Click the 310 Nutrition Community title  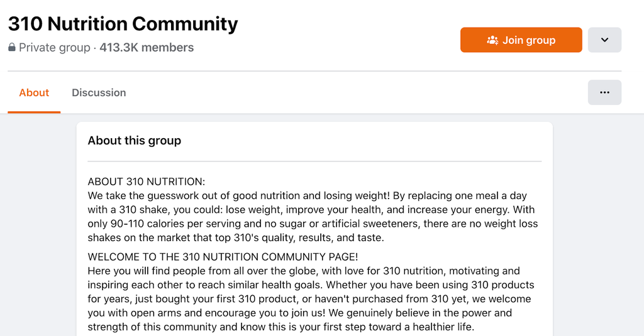[123, 24]
